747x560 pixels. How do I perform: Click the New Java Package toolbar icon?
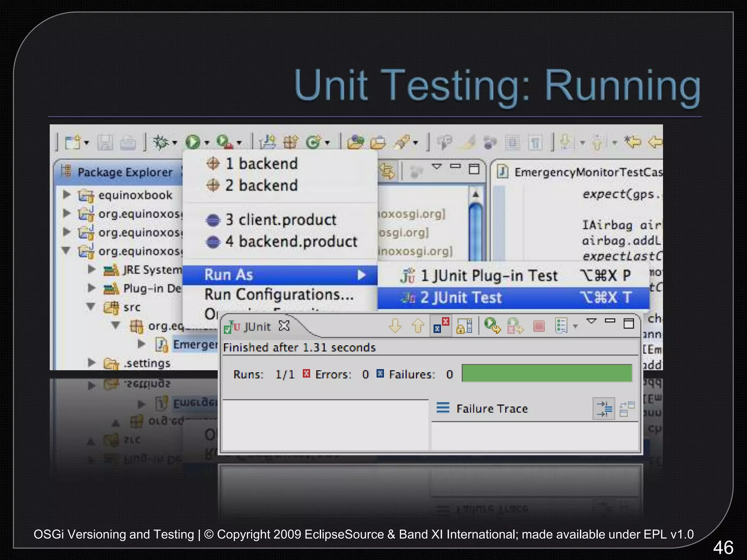point(291,142)
